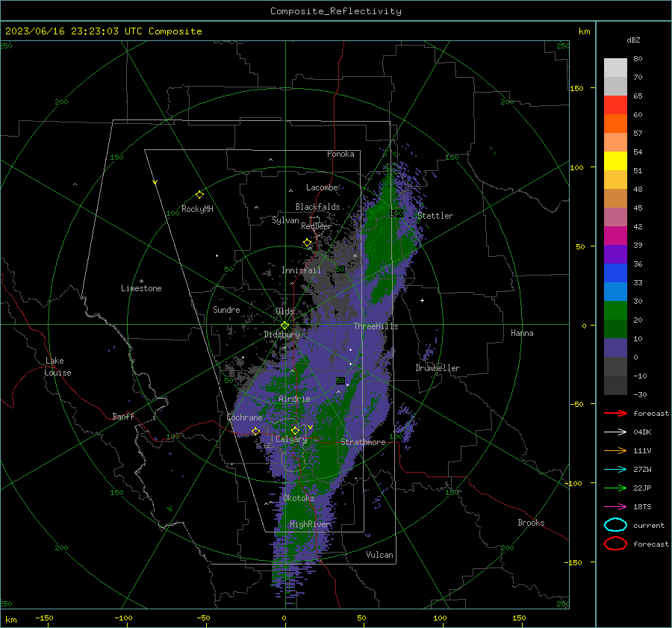The width and height of the screenshot is (672, 628).
Task: Click the white 04DK arrow icon
Action: 615,432
